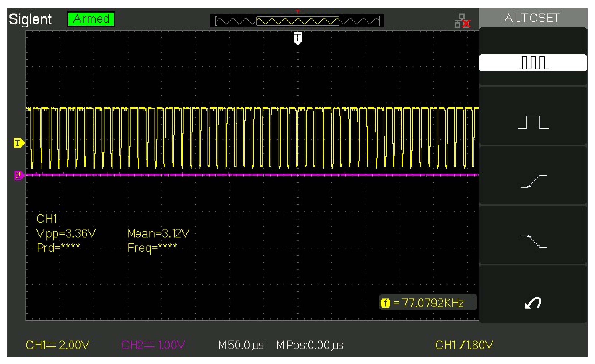Click the CH1 2.00V scale readout
Screen dimensions: 595x364
pos(57,345)
